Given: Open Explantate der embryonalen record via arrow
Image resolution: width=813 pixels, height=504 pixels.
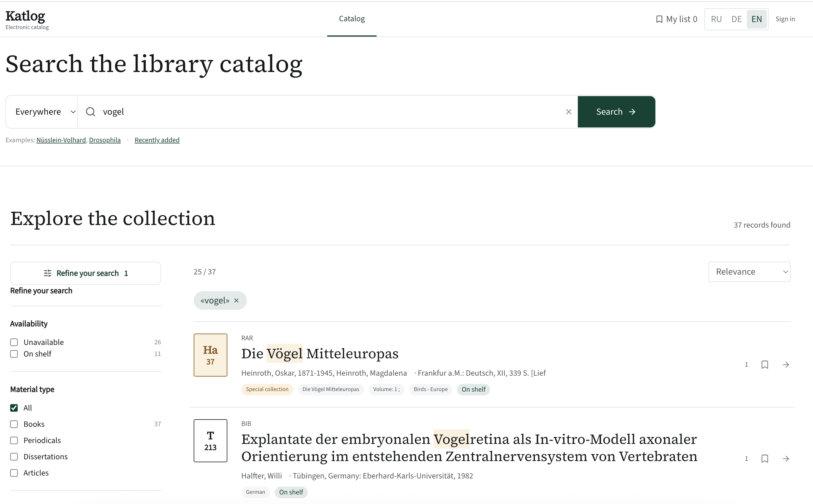Looking at the screenshot, I should click(786, 459).
